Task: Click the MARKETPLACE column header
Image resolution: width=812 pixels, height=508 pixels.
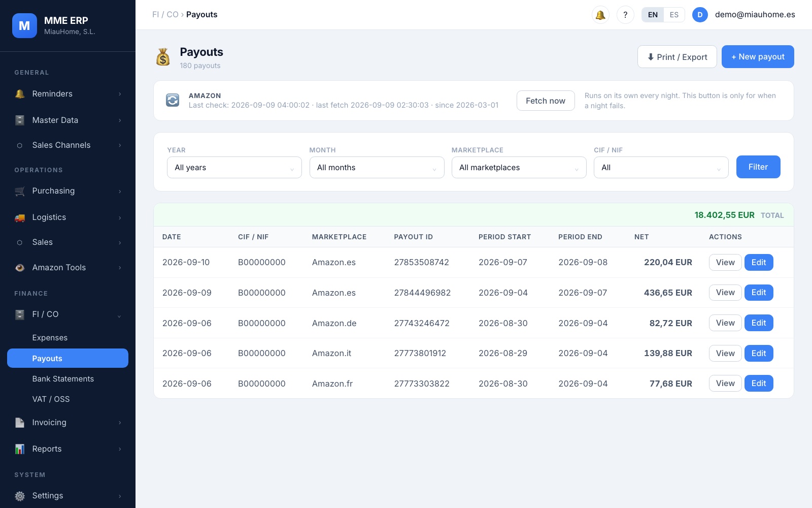Action: coord(339,237)
